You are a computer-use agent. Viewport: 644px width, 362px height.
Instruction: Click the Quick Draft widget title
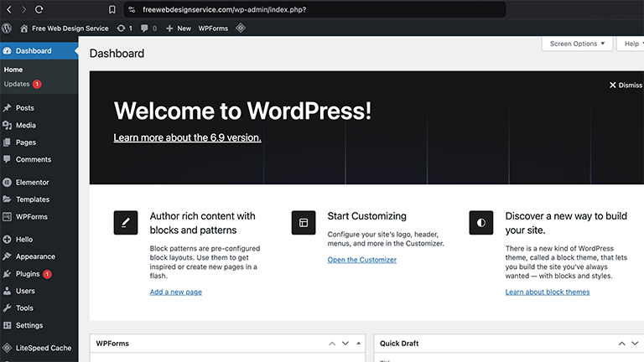pyautogui.click(x=399, y=344)
